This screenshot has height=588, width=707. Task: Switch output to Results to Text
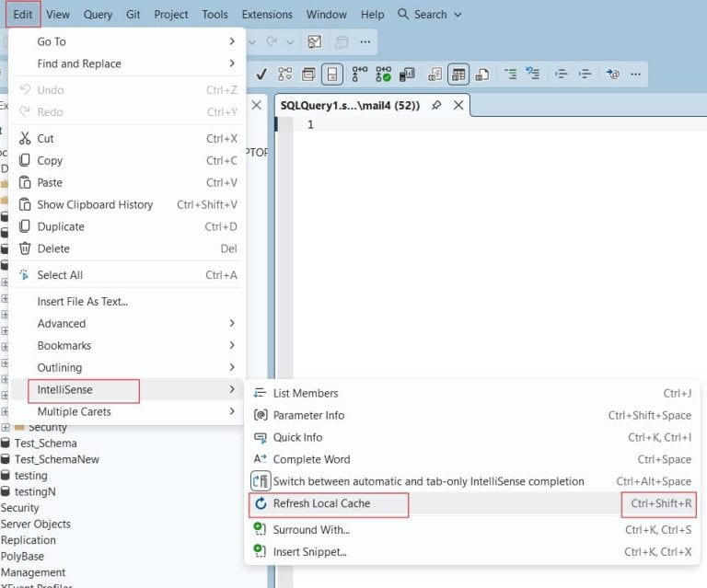tap(435, 74)
